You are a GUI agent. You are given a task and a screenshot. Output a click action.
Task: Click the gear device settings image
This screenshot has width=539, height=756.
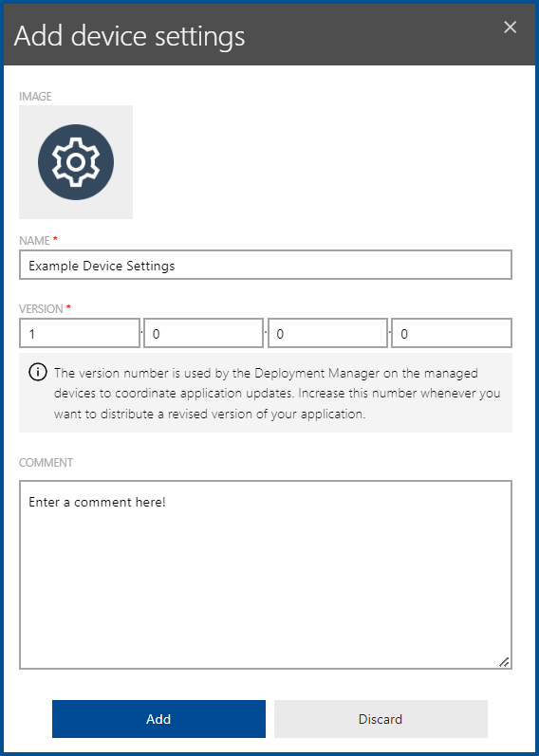[76, 162]
